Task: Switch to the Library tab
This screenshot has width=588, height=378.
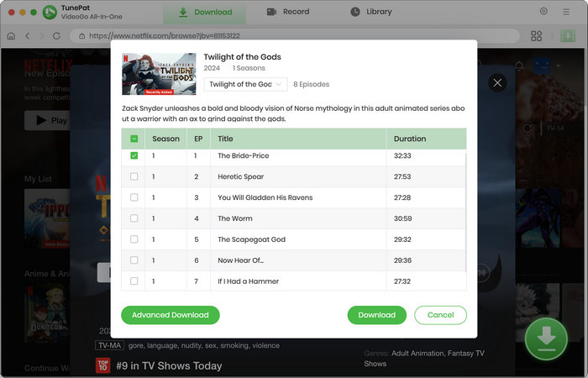Action: (x=371, y=12)
